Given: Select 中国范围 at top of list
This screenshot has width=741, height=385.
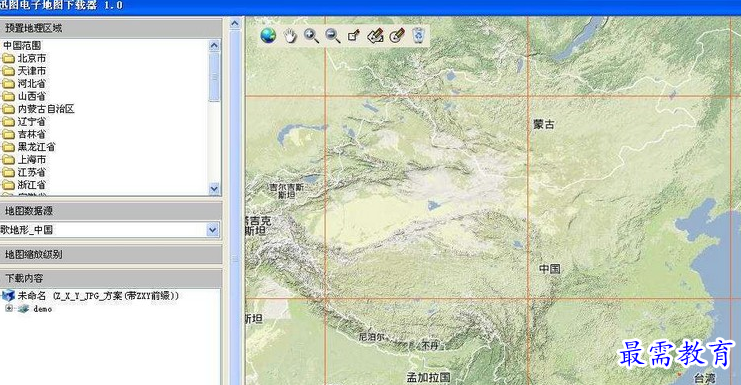Looking at the screenshot, I should click(22, 45).
